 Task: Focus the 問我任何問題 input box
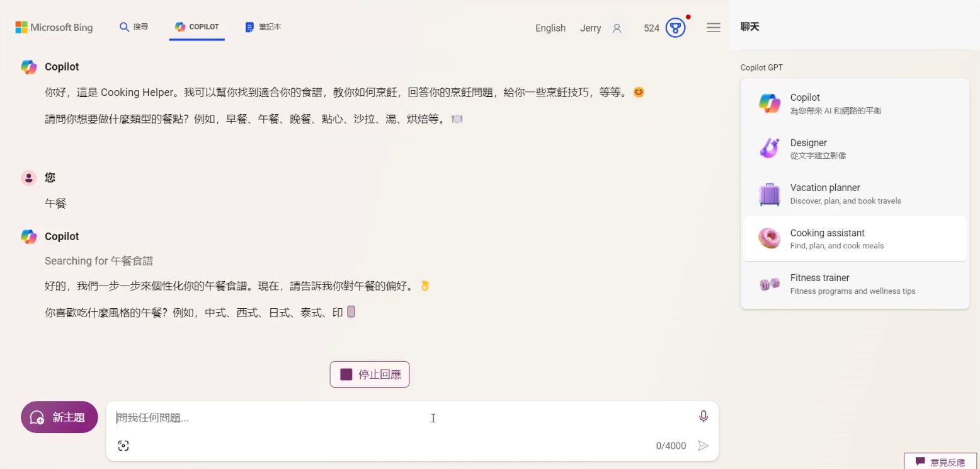tap(403, 417)
